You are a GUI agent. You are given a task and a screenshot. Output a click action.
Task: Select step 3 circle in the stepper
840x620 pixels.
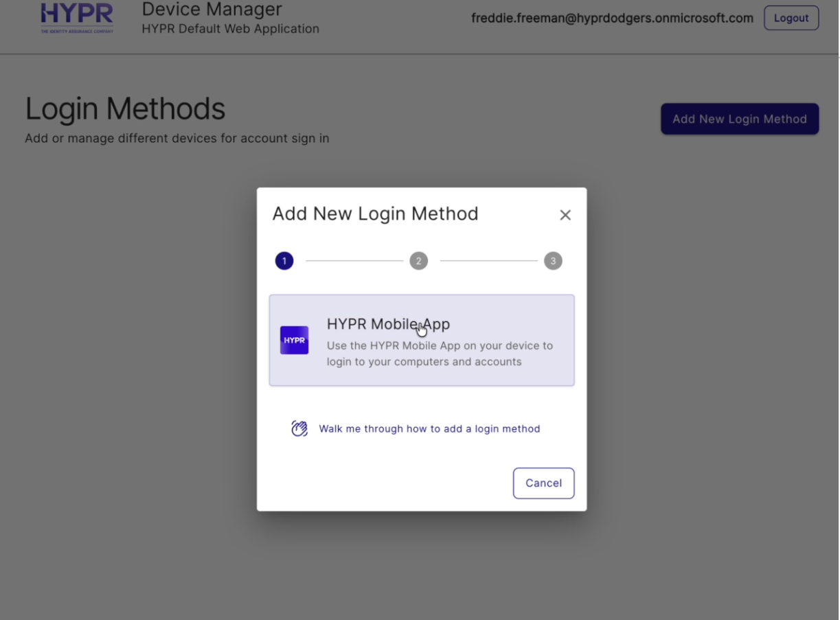point(553,261)
